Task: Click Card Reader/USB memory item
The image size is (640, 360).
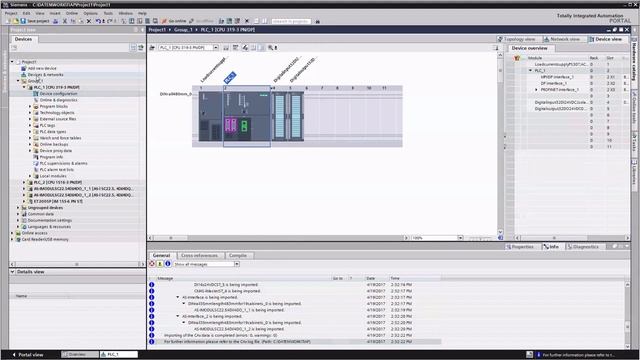Action: (x=45, y=240)
